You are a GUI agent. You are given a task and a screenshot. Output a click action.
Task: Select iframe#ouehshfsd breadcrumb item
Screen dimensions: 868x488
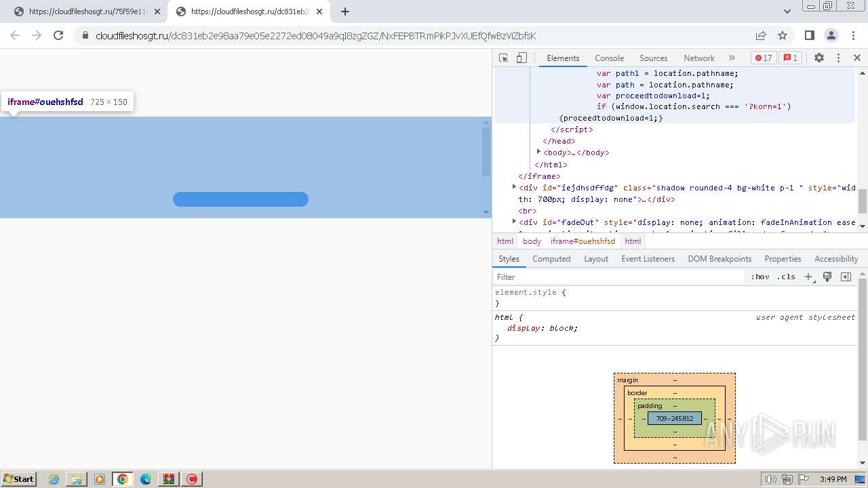[x=583, y=241]
